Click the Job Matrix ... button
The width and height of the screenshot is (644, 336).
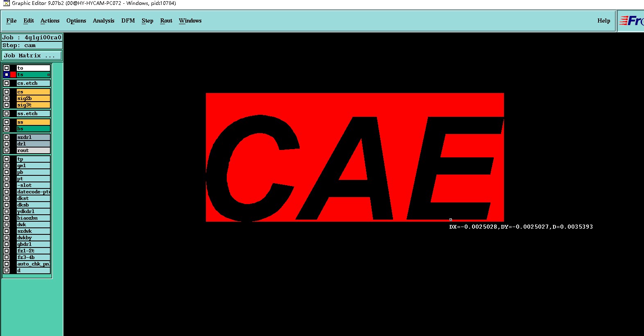tap(32, 55)
